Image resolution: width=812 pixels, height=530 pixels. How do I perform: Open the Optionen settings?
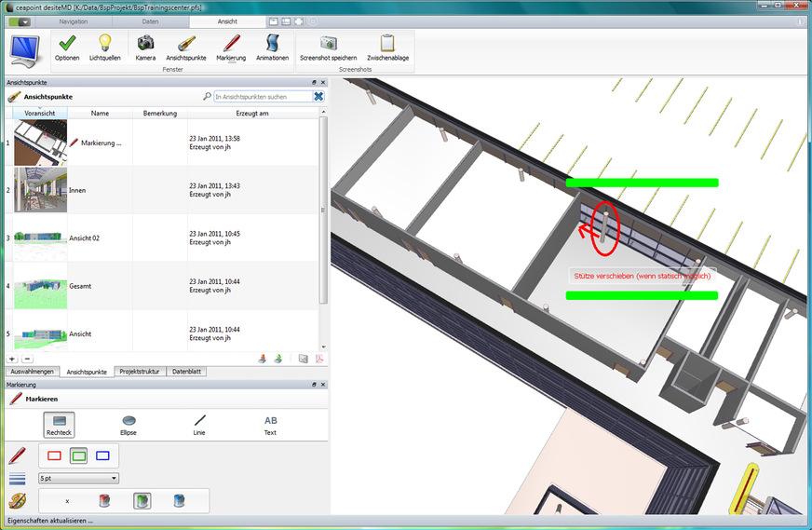point(67,47)
